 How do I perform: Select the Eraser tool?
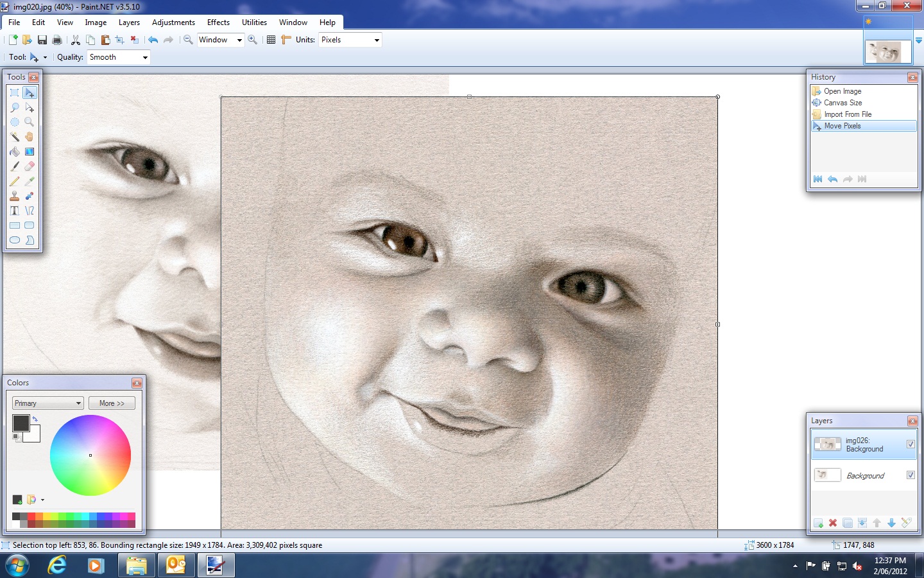tap(30, 166)
